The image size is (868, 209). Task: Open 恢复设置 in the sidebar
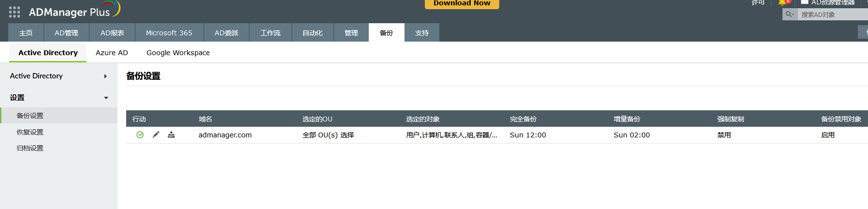pos(30,132)
